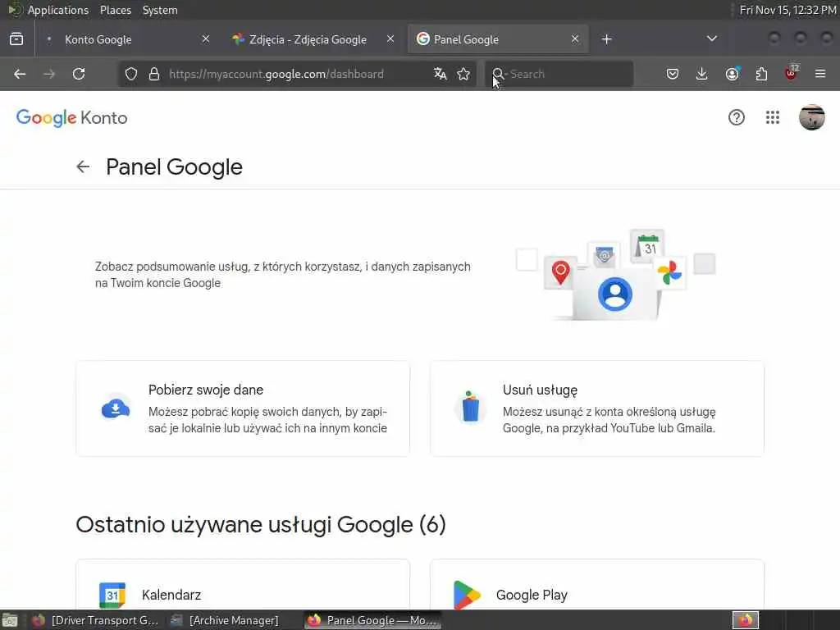Viewport: 840px width, 630px height.
Task: Close the Konto Google tab
Action: [x=206, y=39]
